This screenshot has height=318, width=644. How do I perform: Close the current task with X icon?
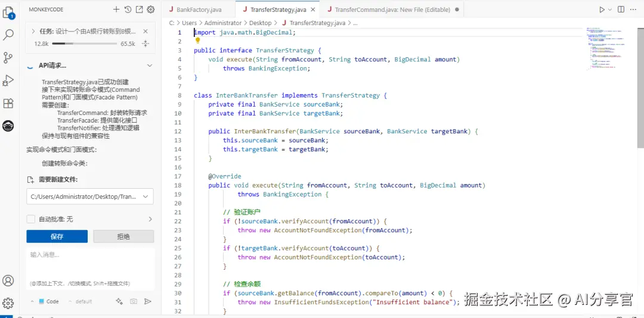[x=145, y=31]
